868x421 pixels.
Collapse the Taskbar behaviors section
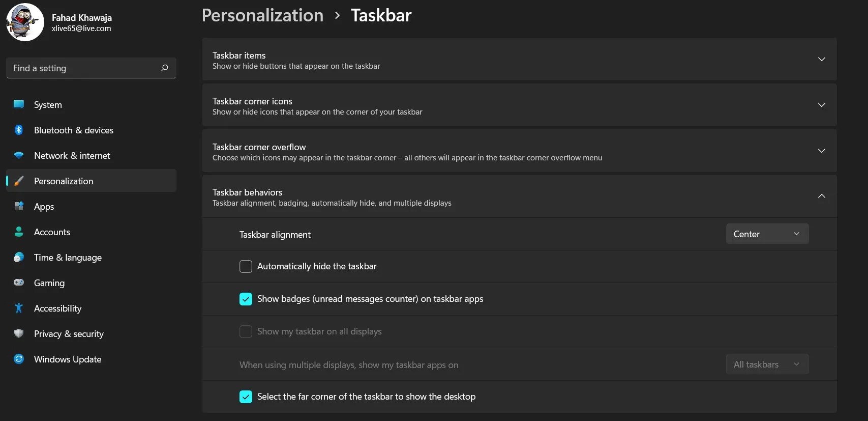(821, 196)
